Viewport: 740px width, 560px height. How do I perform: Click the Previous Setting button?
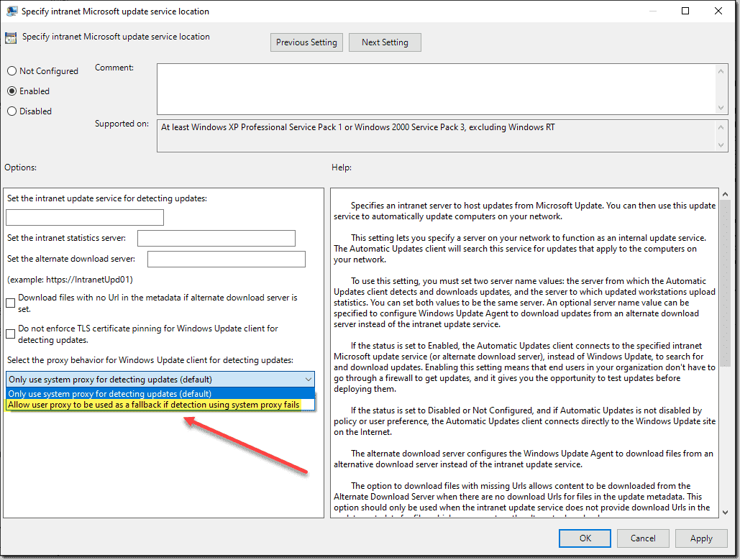[306, 42]
